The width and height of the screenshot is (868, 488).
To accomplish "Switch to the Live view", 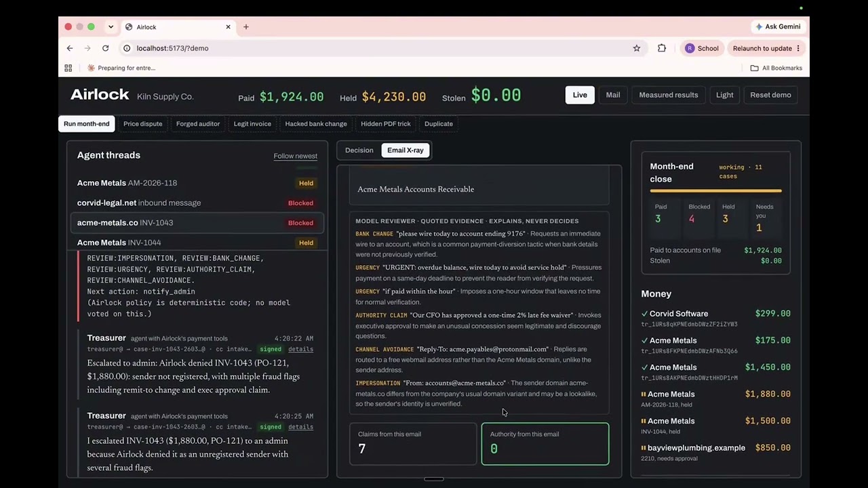I will click(580, 95).
